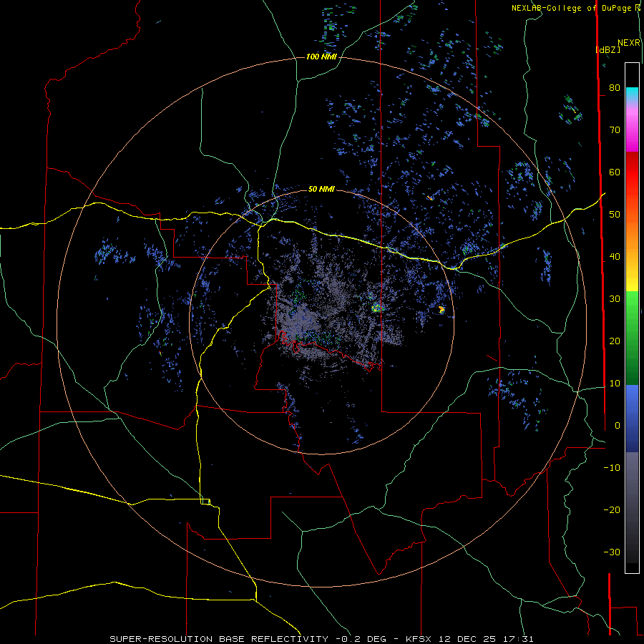Image resolution: width=644 pixels, height=644 pixels.
Task: Click the -20 value on the dBZ scale
Action: [x=612, y=509]
